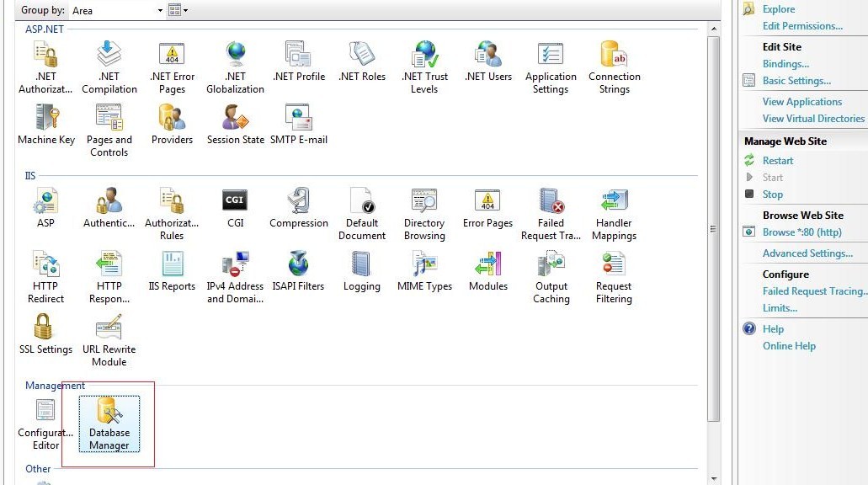Open HTTP Response Headers feature
The image size is (868, 485).
[109, 277]
